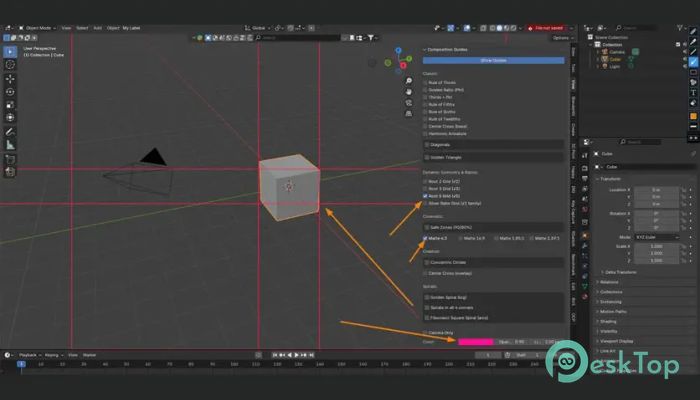Open the View menu in viewport header
The image size is (700, 400).
tap(66, 28)
